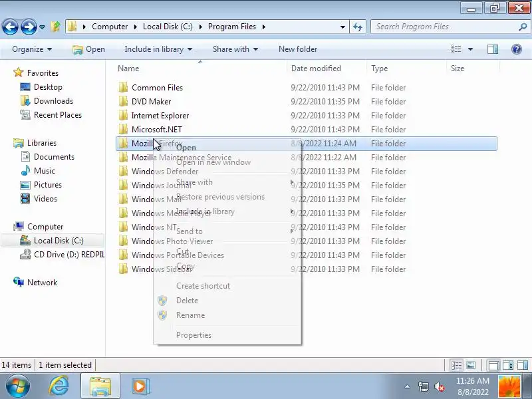Click the Windows Sidebar folder icon
The width and height of the screenshot is (532, 399).
[123, 269]
